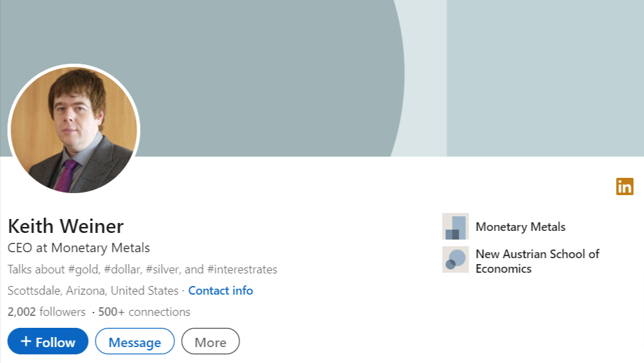Click the CEO at Monetary Metals headline

click(79, 248)
